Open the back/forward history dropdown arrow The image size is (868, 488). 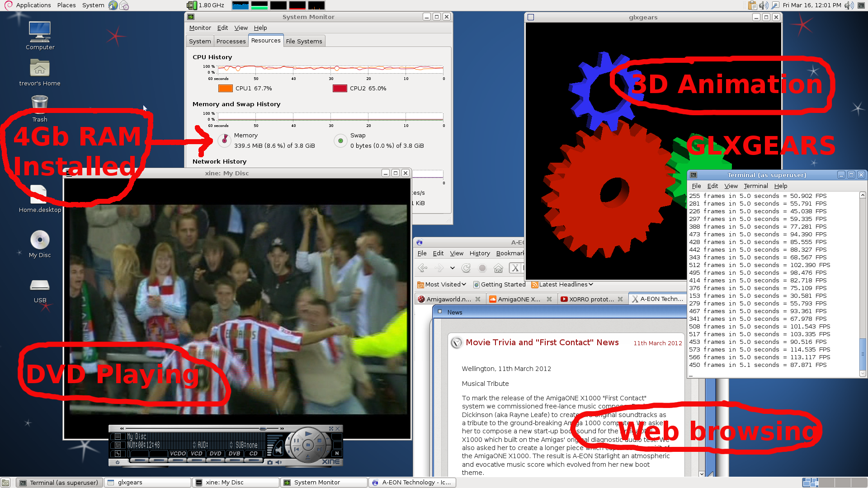452,268
